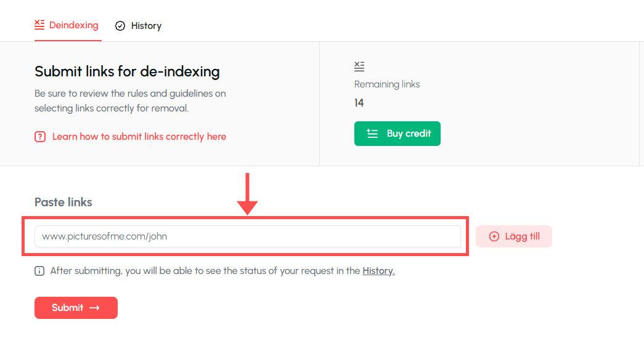Click the Lägg till button

(513, 236)
